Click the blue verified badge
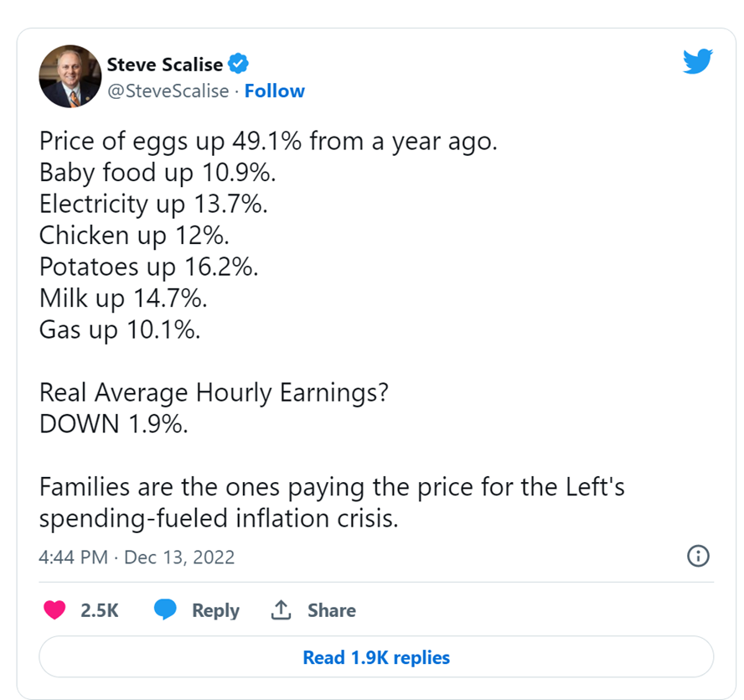 (x=239, y=64)
